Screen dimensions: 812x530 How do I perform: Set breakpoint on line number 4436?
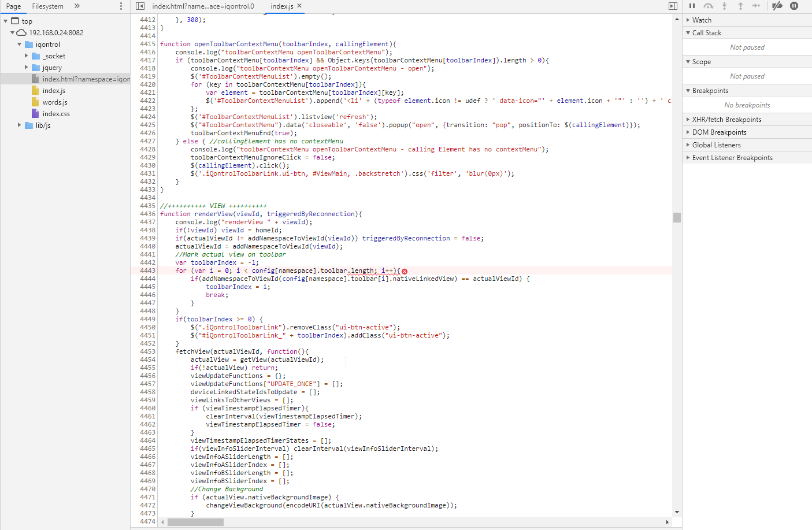pos(147,214)
